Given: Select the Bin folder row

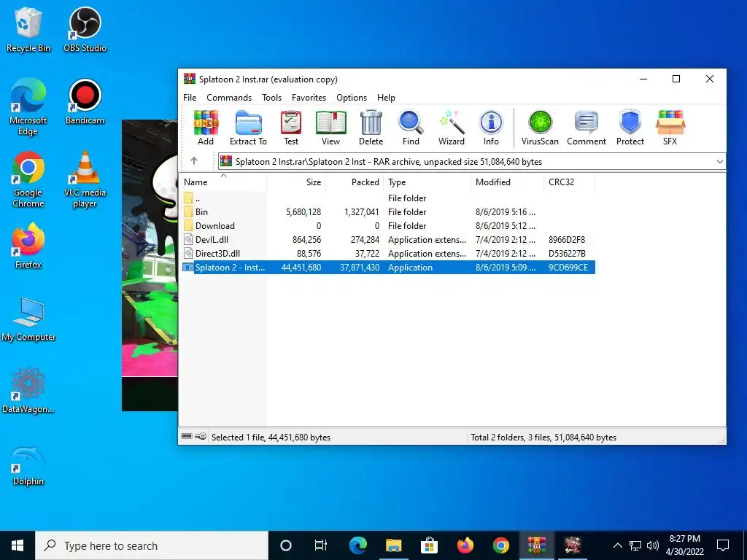Looking at the screenshot, I should [388, 212].
